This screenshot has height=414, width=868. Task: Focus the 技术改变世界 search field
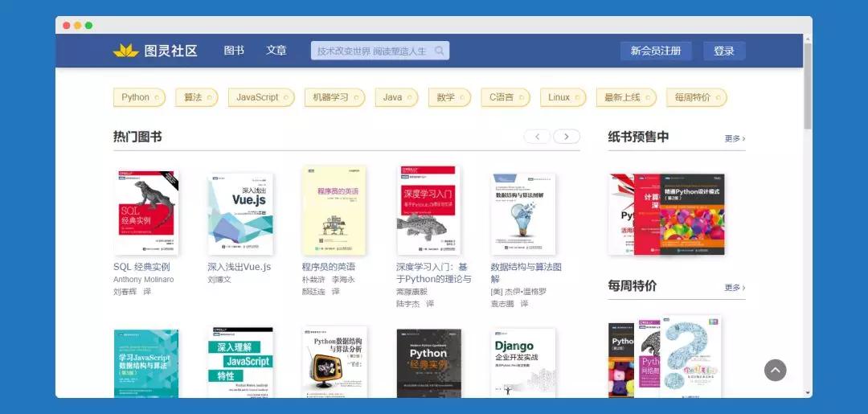click(x=379, y=51)
